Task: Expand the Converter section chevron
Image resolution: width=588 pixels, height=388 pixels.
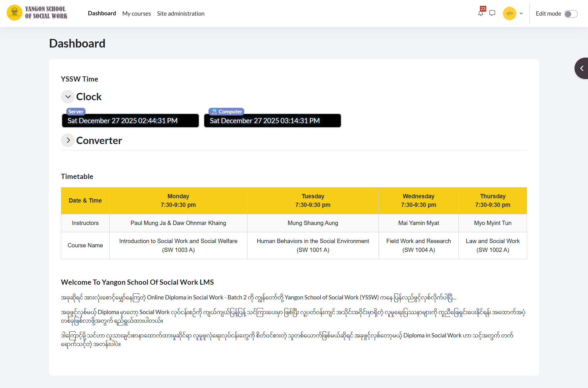Action: click(68, 140)
